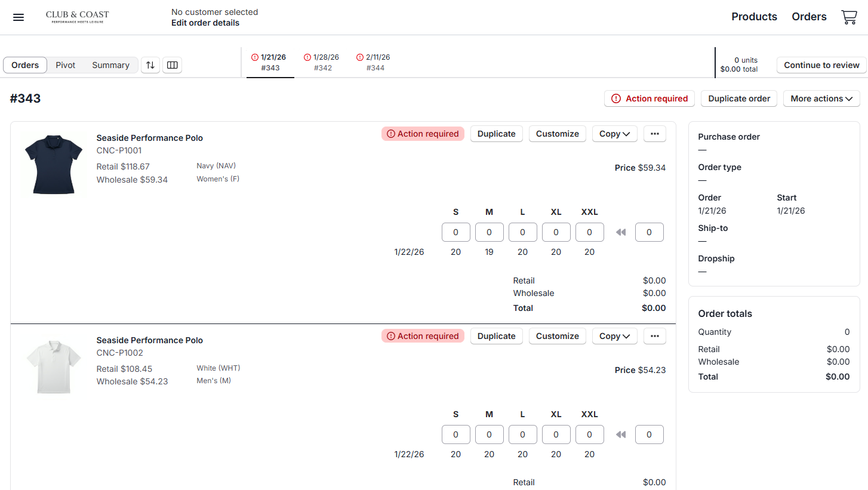
Task: Select the Orders view toggle
Action: 25,65
